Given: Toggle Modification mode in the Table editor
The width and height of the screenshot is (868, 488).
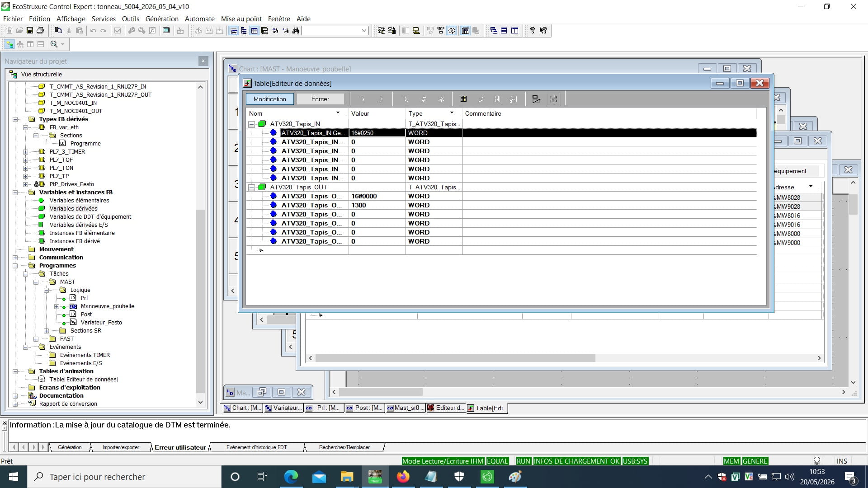Looking at the screenshot, I should click(x=269, y=99).
